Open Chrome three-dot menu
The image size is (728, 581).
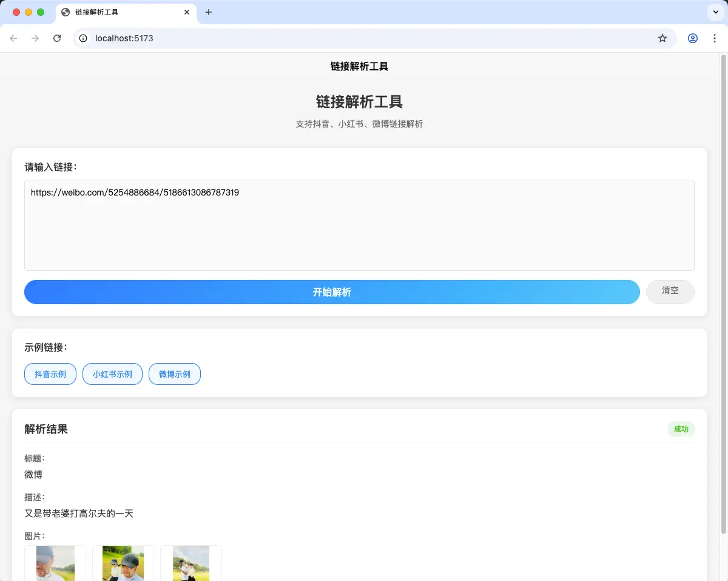(x=715, y=38)
